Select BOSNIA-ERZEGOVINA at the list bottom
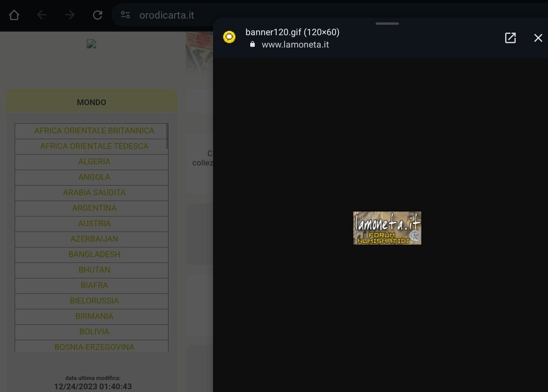548x392 pixels. tap(94, 347)
